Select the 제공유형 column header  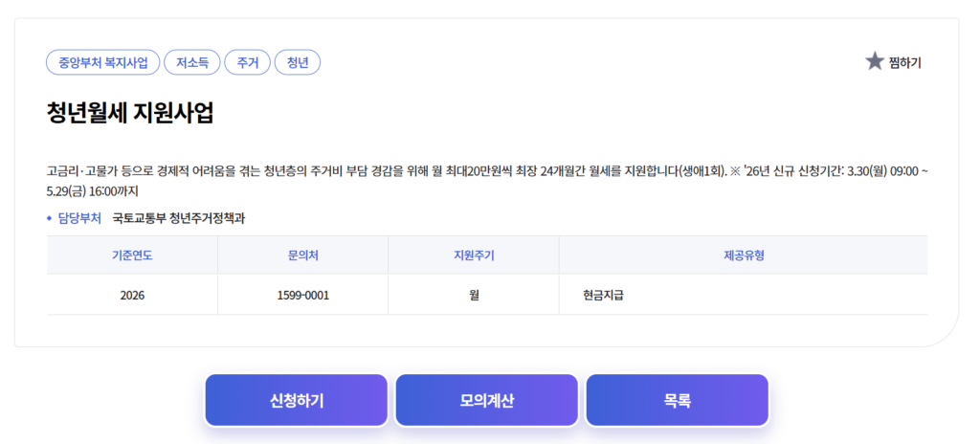pyautogui.click(x=743, y=255)
